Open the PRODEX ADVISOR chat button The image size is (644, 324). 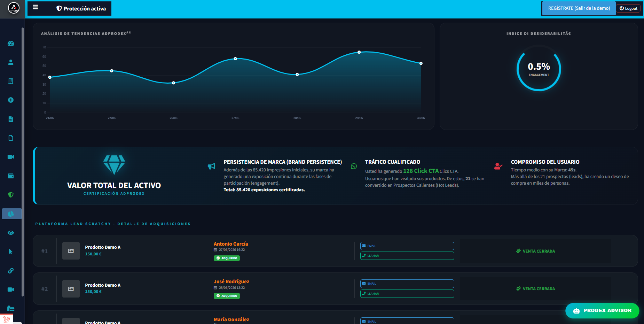click(602, 311)
